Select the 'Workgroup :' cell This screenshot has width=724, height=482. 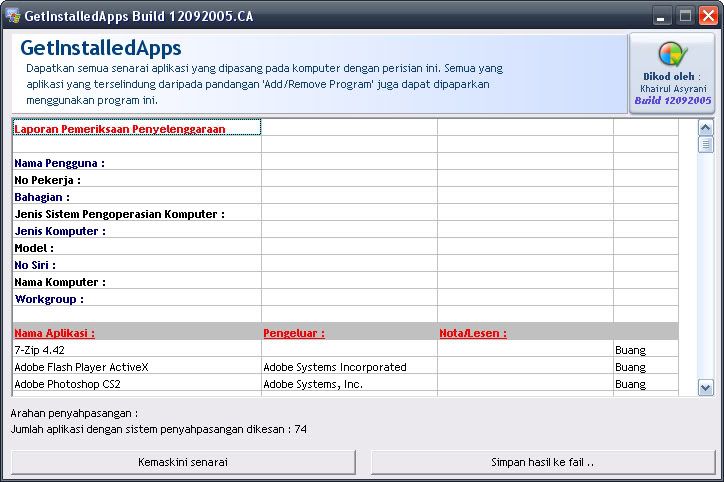pyautogui.click(x=137, y=298)
